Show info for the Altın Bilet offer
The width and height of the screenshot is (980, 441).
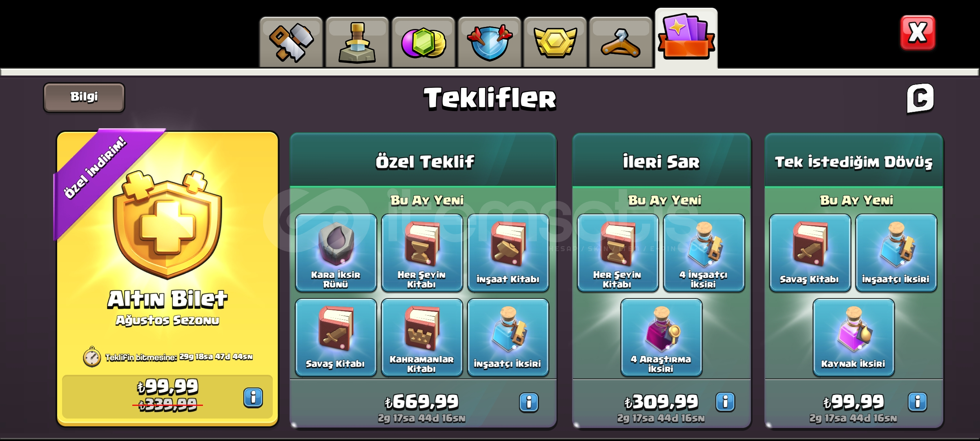[x=253, y=397]
